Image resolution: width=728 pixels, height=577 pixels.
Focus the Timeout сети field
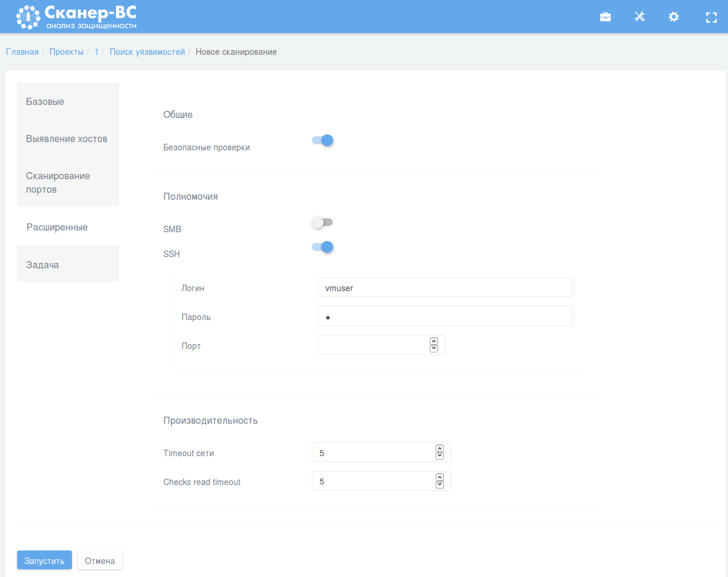[381, 452]
